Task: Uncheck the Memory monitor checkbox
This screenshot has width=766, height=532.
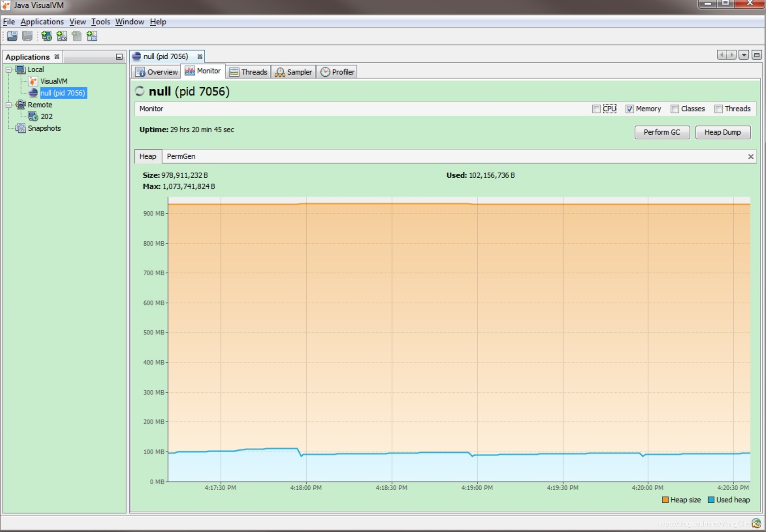Action: (x=630, y=109)
